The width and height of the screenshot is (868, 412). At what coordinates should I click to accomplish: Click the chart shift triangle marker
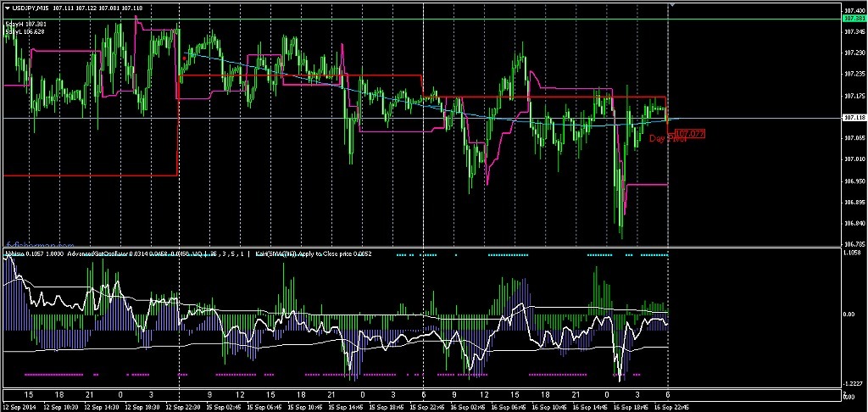pyautogui.click(x=673, y=4)
